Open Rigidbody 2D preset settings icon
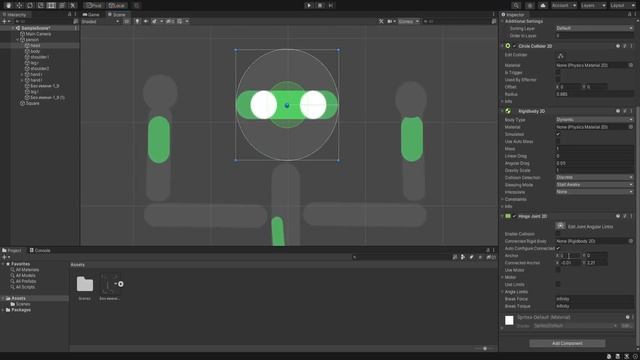Viewport: 640px width, 360px height. coord(624,111)
